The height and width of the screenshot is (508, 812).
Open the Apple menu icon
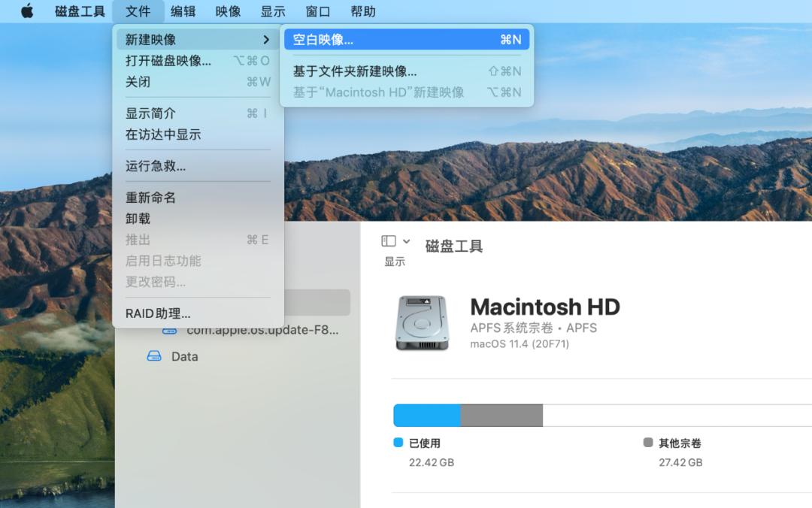[27, 11]
